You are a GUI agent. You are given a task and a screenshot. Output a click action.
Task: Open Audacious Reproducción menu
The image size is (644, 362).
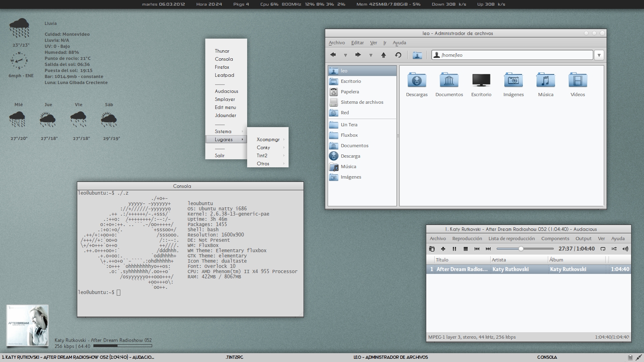(x=467, y=239)
